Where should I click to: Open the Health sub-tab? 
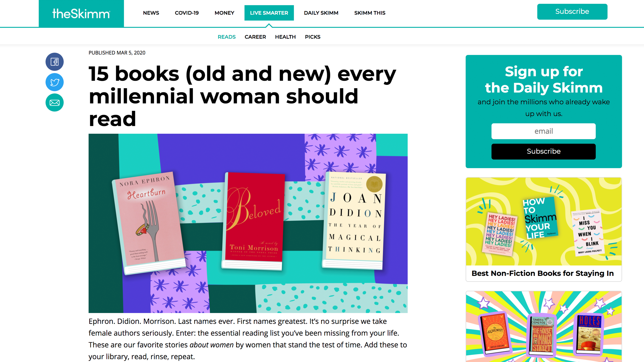285,37
